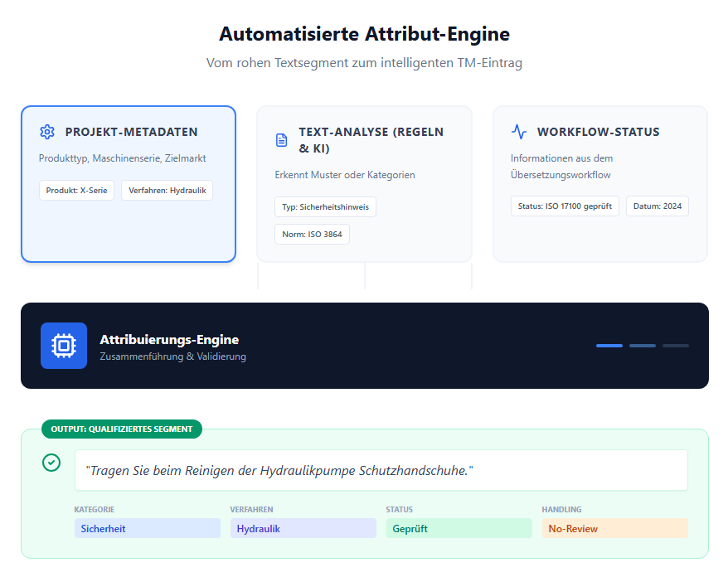This screenshot has width=728, height=577.
Task: Toggle the Produkt: X-Serie tag
Action: [76, 190]
